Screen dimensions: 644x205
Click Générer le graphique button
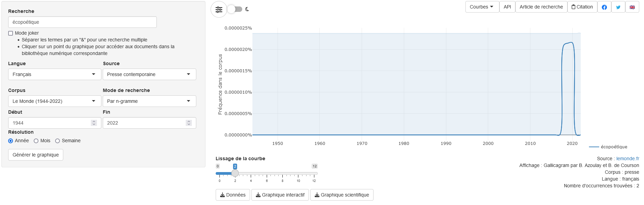pyautogui.click(x=36, y=155)
